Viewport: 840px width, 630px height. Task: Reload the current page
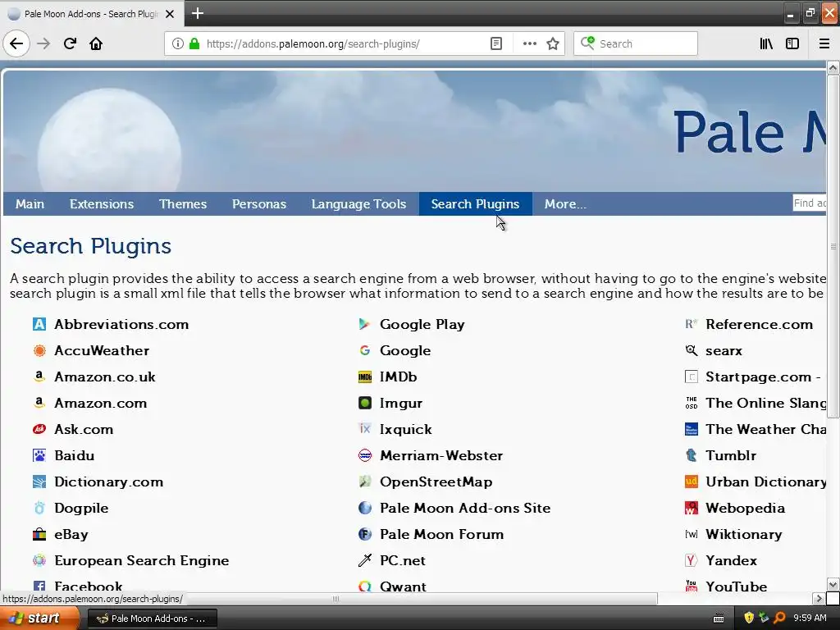point(70,43)
